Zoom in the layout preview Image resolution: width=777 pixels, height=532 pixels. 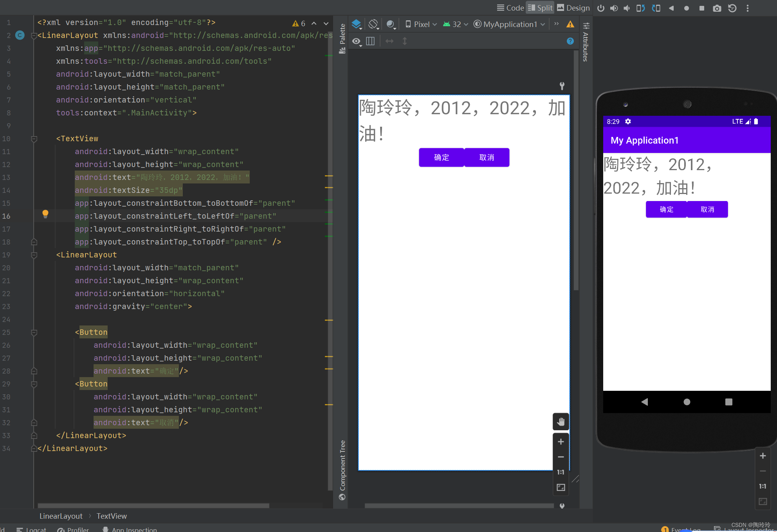pyautogui.click(x=561, y=442)
